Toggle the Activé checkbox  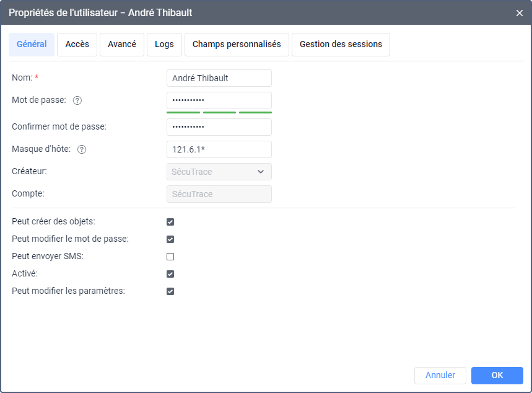(170, 274)
